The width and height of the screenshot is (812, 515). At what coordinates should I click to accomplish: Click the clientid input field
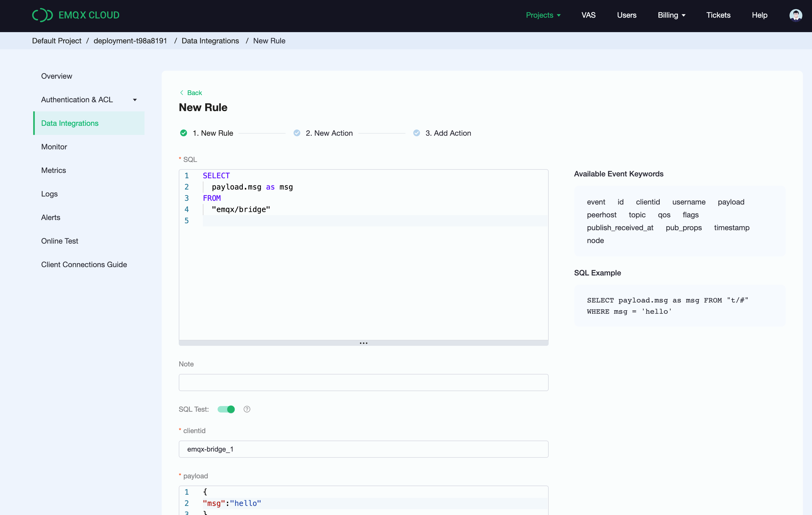pyautogui.click(x=363, y=449)
